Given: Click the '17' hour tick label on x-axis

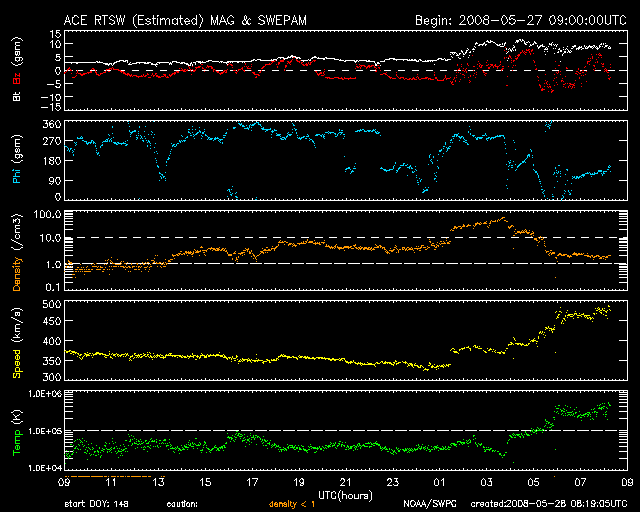Looking at the screenshot, I should tap(252, 483).
